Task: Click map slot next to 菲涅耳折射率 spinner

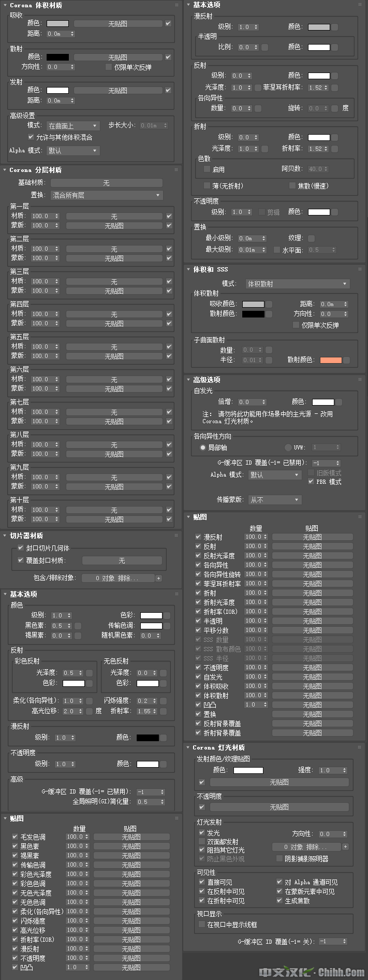Action: coord(335,88)
